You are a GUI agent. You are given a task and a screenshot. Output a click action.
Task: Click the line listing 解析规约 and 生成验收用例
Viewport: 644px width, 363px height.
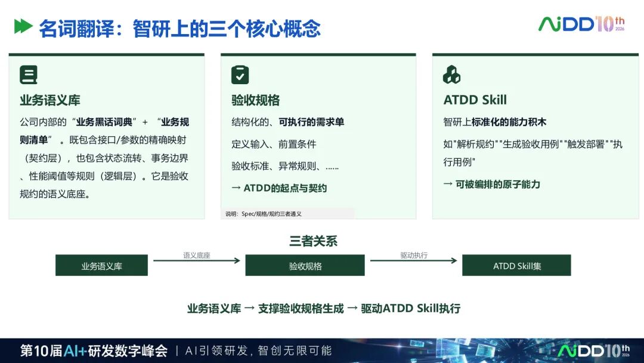pos(532,153)
